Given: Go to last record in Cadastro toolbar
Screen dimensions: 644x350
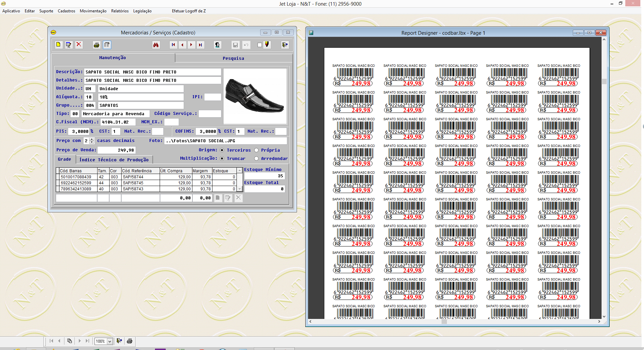Looking at the screenshot, I should pos(200,45).
